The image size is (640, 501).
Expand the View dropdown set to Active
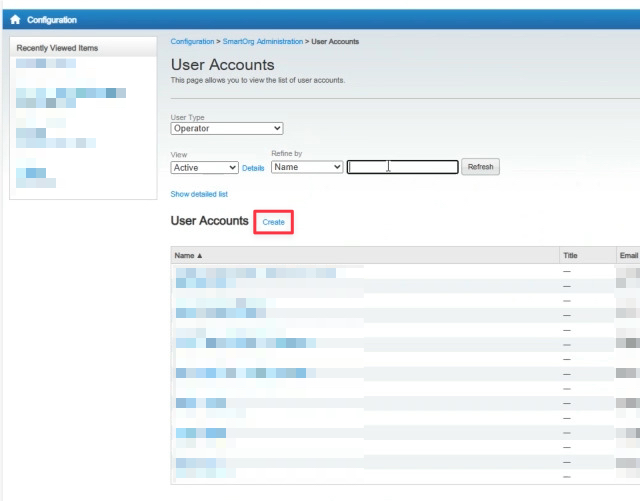tap(205, 168)
